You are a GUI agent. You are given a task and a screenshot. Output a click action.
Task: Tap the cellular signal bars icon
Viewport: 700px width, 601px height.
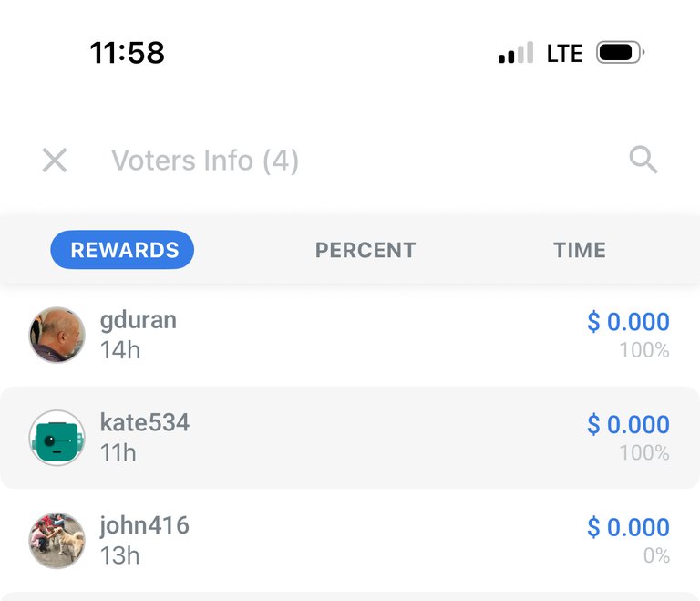pos(516,53)
